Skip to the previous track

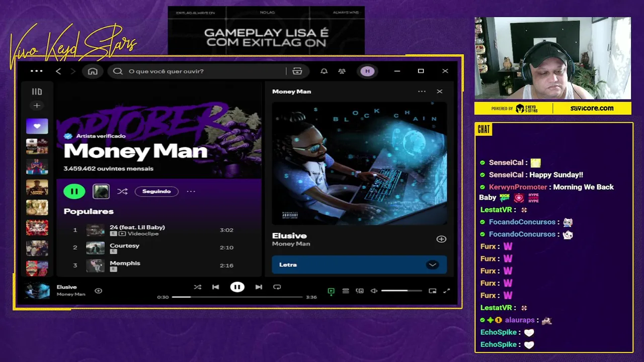point(215,287)
